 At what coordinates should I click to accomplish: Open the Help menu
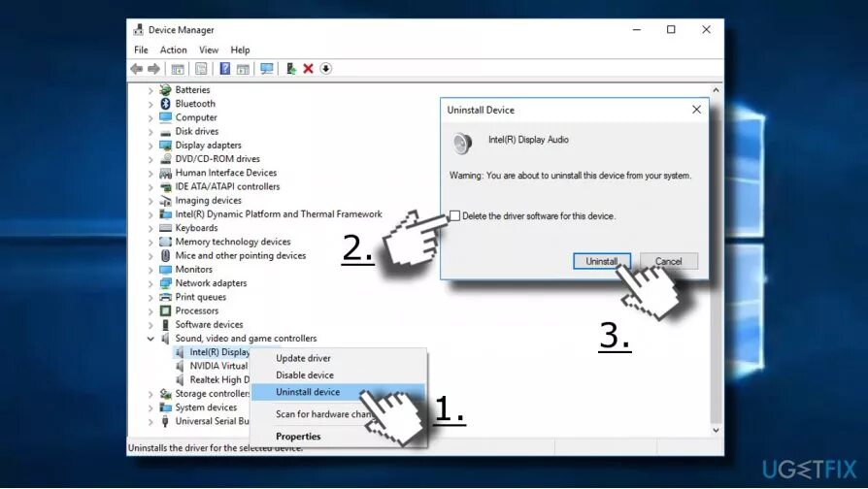(240, 49)
